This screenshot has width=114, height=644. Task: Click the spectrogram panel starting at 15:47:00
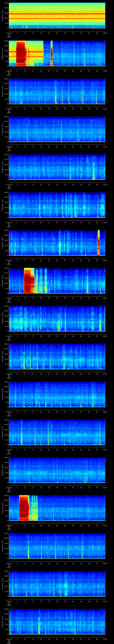pos(57,394)
